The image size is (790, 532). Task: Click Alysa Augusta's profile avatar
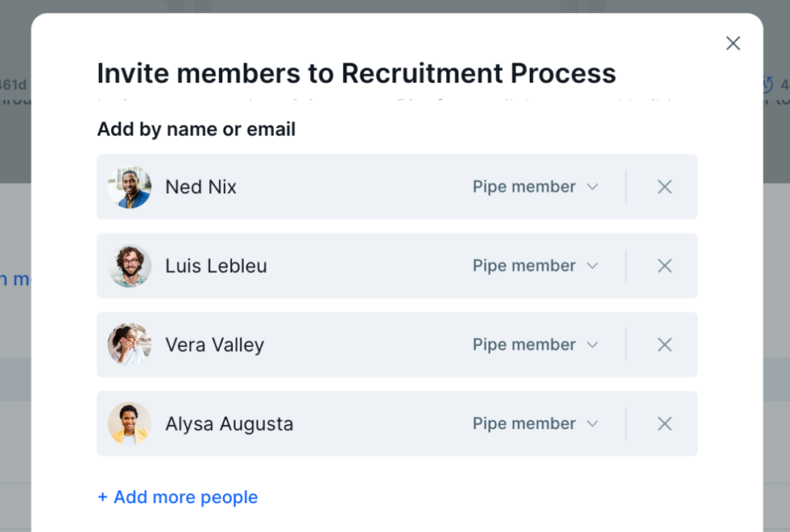point(129,423)
